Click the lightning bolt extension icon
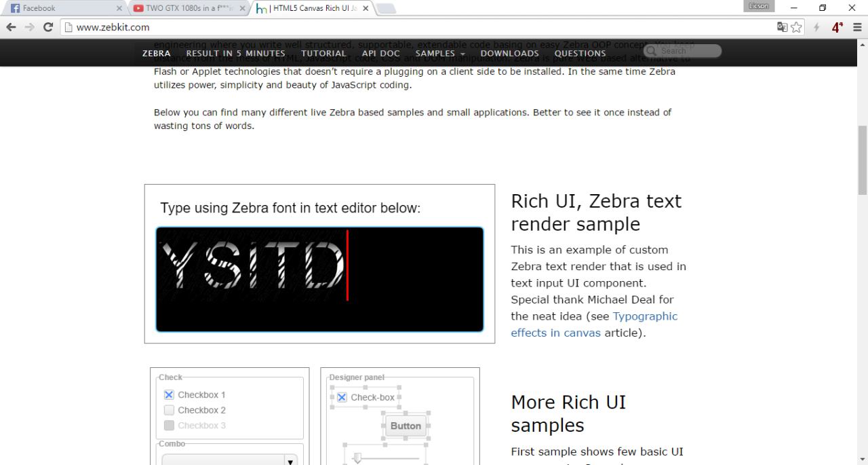The height and width of the screenshot is (465, 868). [816, 28]
